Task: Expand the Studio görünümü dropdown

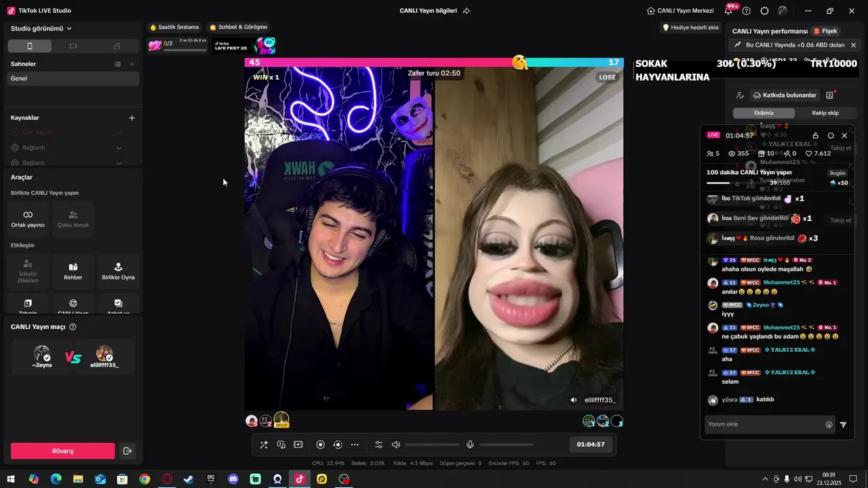Action: pyautogui.click(x=41, y=28)
